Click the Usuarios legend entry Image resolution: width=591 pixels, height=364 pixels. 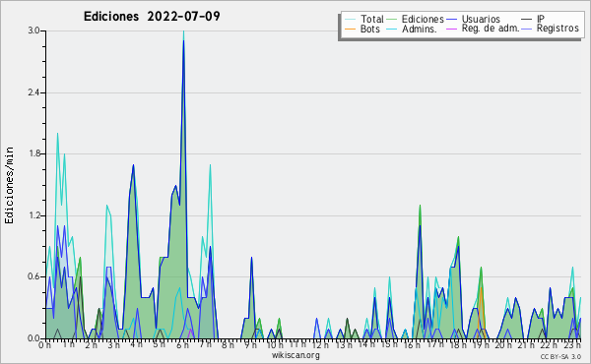pos(473,19)
